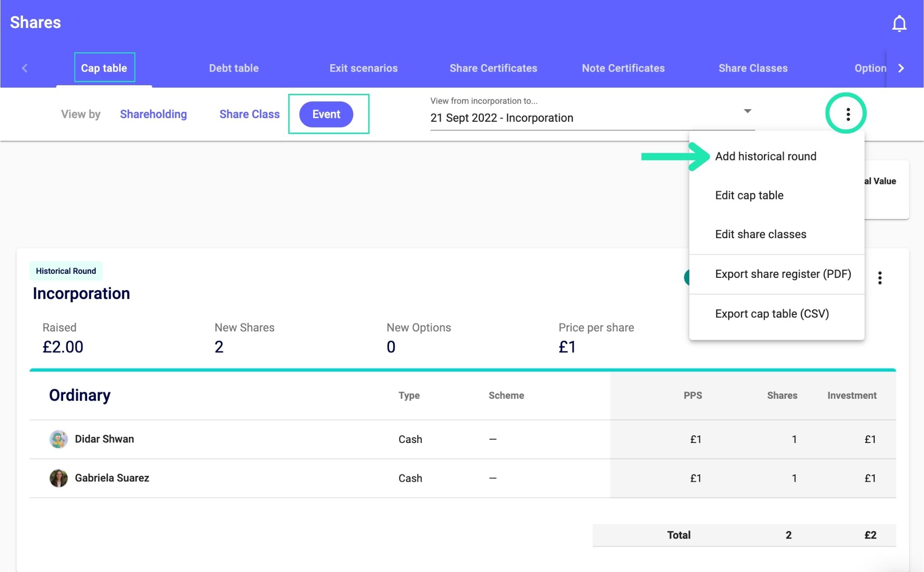Image resolution: width=924 pixels, height=572 pixels.
Task: Open Exit scenarios tab
Action: click(x=363, y=68)
